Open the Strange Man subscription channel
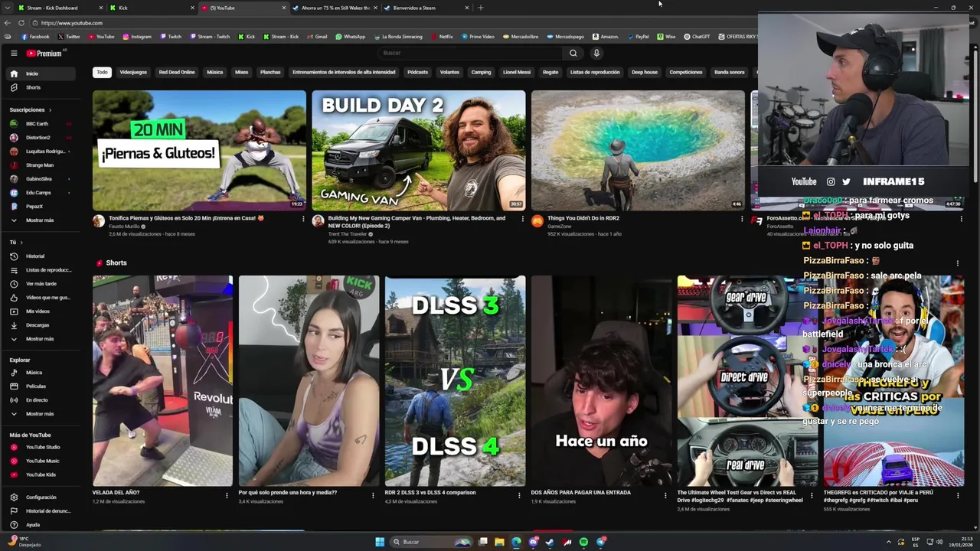This screenshot has height=551, width=980. tap(42, 165)
